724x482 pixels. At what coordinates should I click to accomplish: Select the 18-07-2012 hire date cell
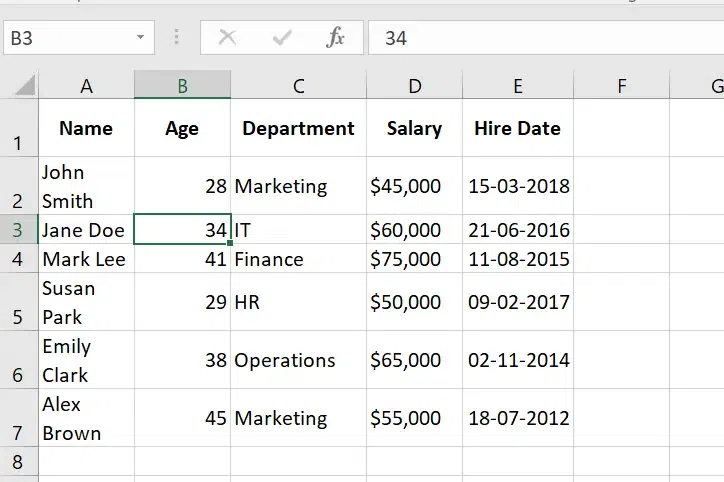tap(518, 418)
